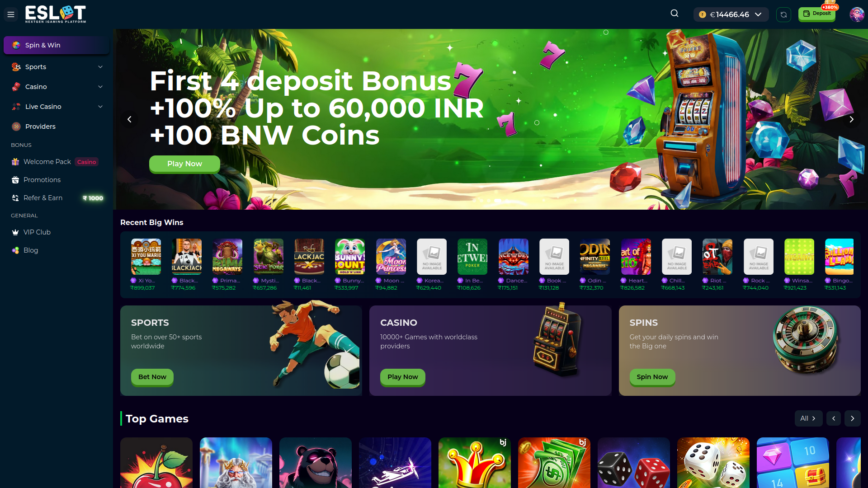Open the €14466.46 balance dropdown
The image size is (868, 488).
(x=731, y=14)
